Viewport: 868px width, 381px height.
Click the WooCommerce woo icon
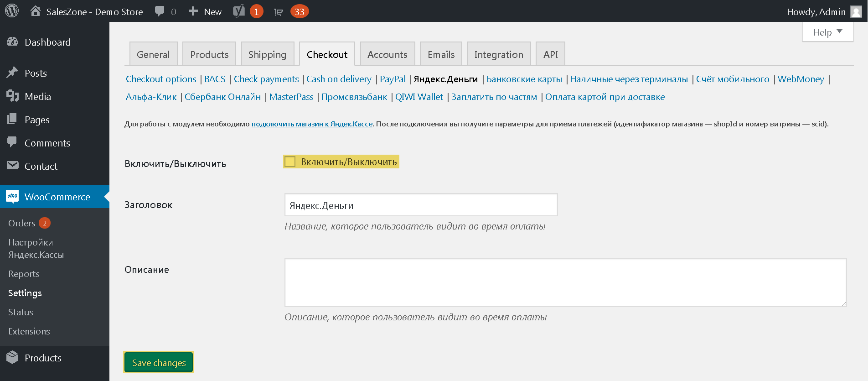13,196
